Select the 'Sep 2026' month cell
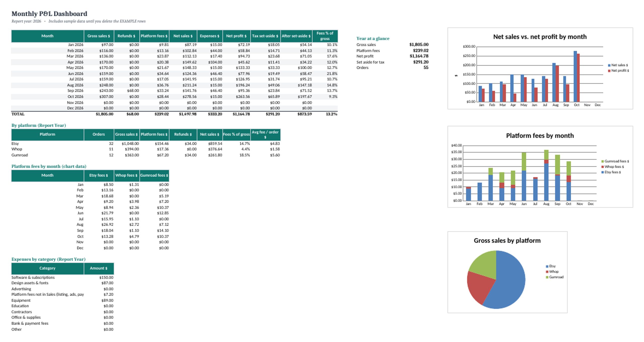644x342 pixels. [x=75, y=91]
